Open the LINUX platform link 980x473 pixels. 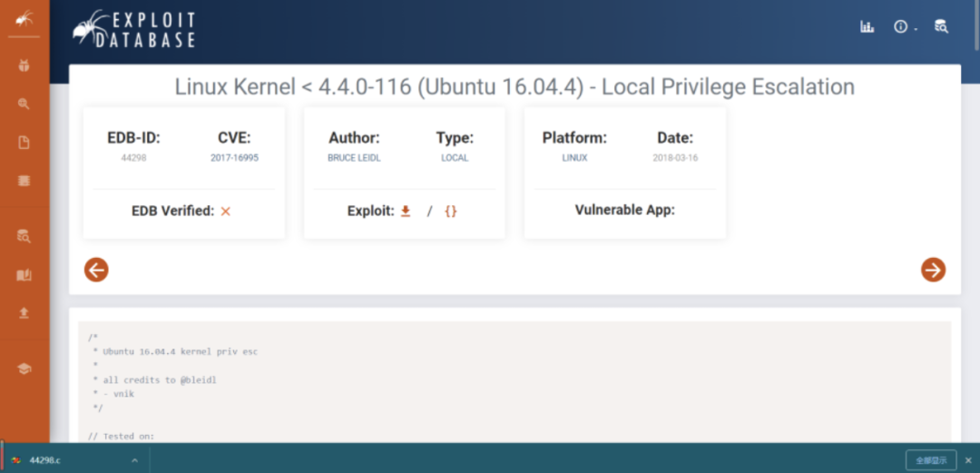(574, 158)
